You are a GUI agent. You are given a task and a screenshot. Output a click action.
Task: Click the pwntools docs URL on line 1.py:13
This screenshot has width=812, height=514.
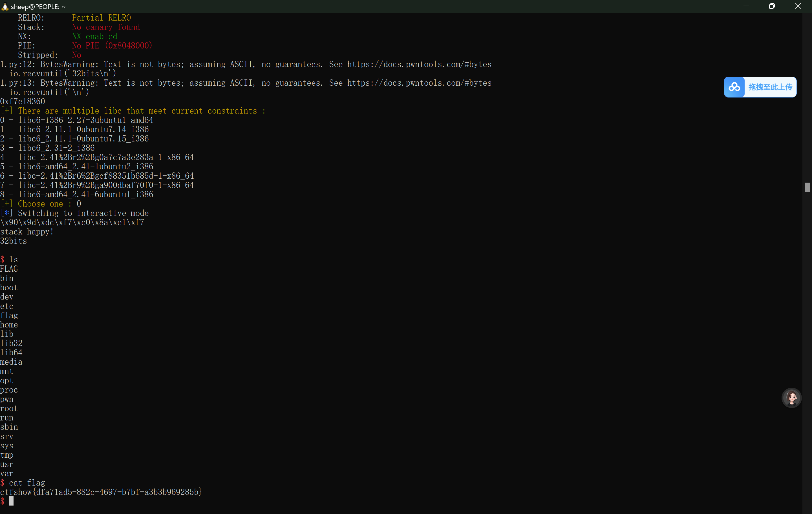pos(420,83)
